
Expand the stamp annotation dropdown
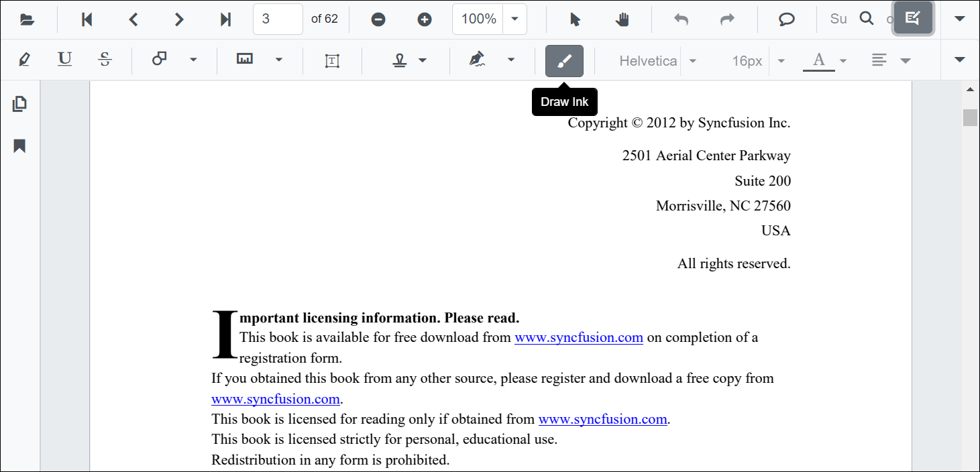click(423, 60)
